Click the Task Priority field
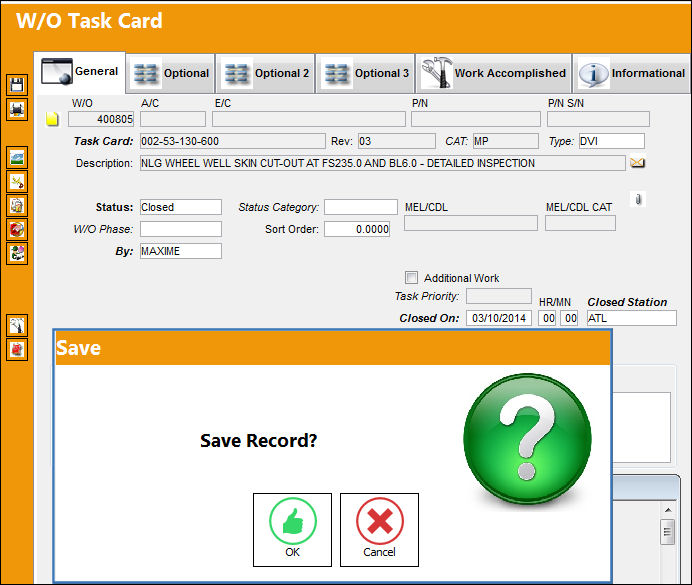Screen dimensions: 692x585 499,296
